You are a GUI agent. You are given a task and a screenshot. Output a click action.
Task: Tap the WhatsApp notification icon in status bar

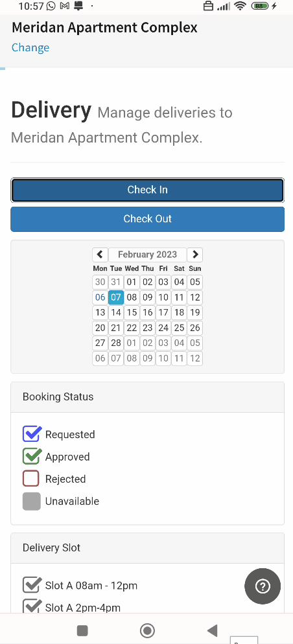(51, 6)
